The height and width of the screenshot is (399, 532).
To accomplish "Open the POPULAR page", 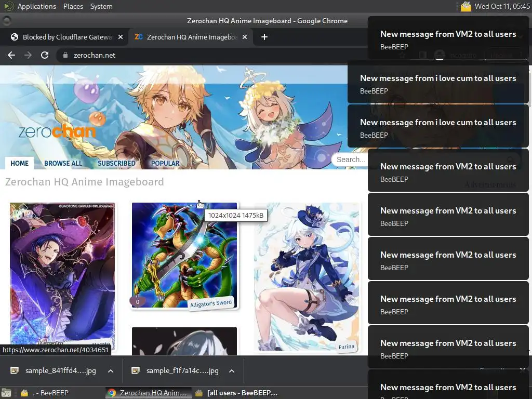I will pos(165,163).
